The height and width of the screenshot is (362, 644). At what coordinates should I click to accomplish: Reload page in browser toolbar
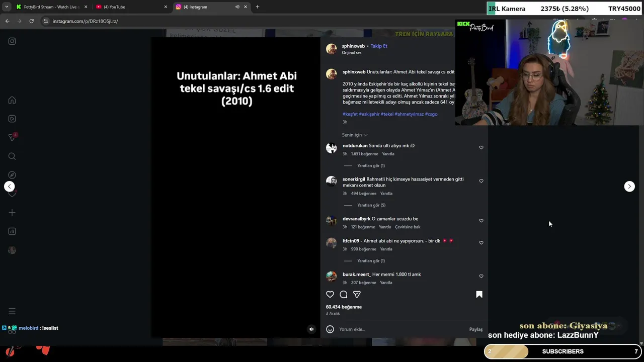pyautogui.click(x=31, y=21)
